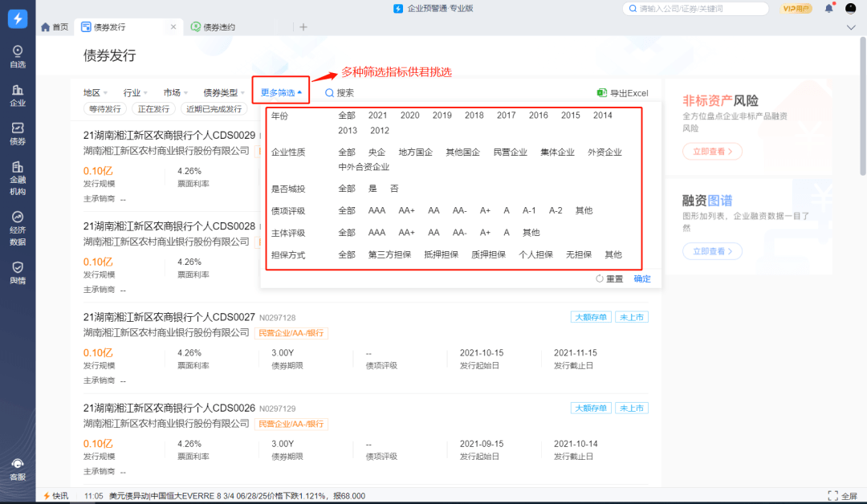Open 客服 customer service icon
This screenshot has width=867, height=504.
coord(18,469)
